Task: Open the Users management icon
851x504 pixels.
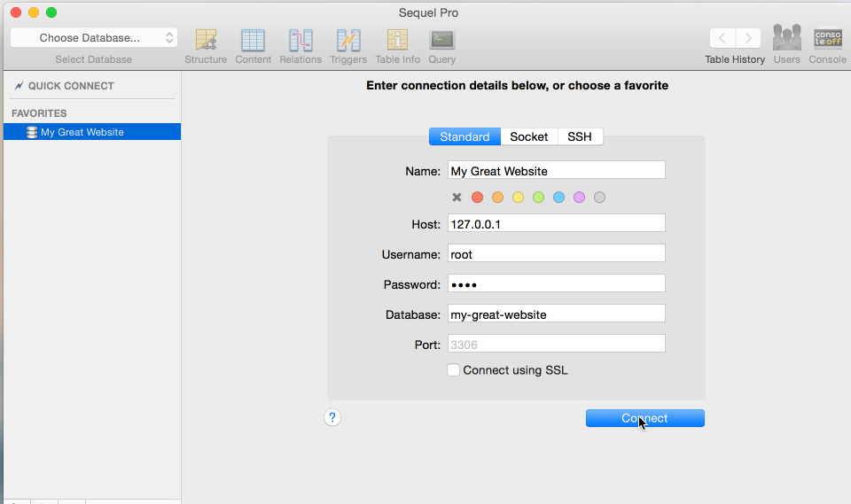Action: [786, 38]
